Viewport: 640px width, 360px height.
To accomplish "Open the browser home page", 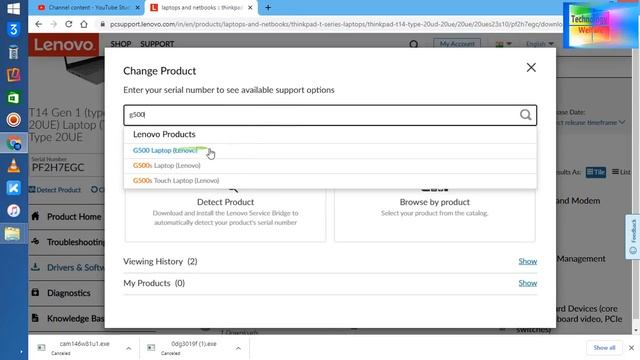I will coord(84,24).
